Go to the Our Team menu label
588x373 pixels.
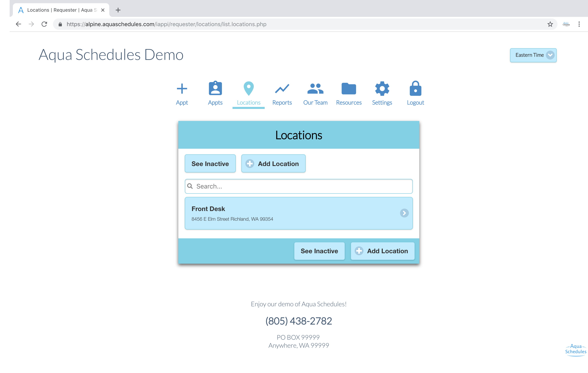tap(315, 103)
